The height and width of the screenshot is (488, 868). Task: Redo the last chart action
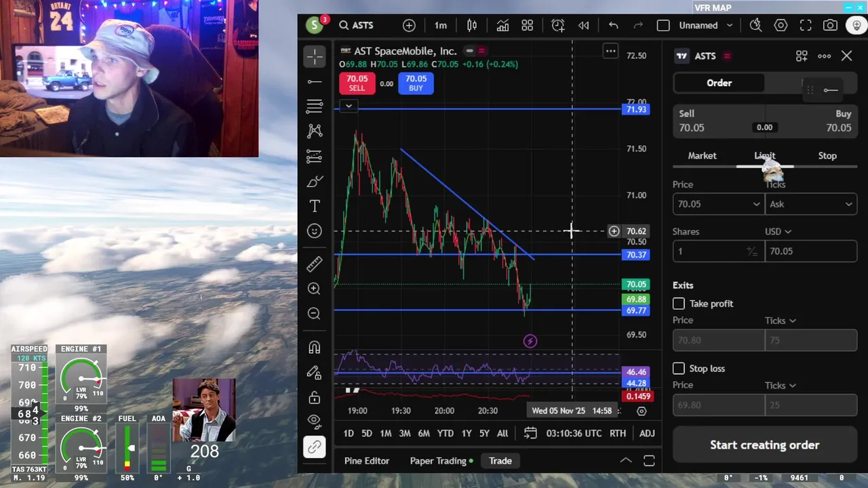(637, 25)
